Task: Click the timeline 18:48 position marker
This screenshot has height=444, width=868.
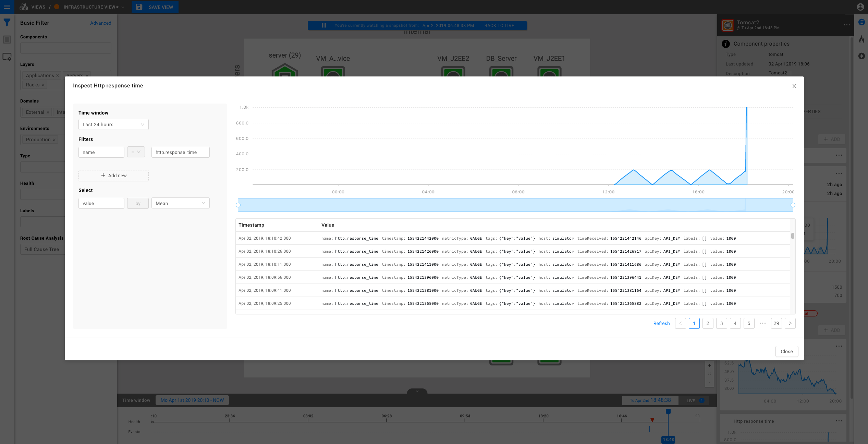Action: tap(668, 440)
